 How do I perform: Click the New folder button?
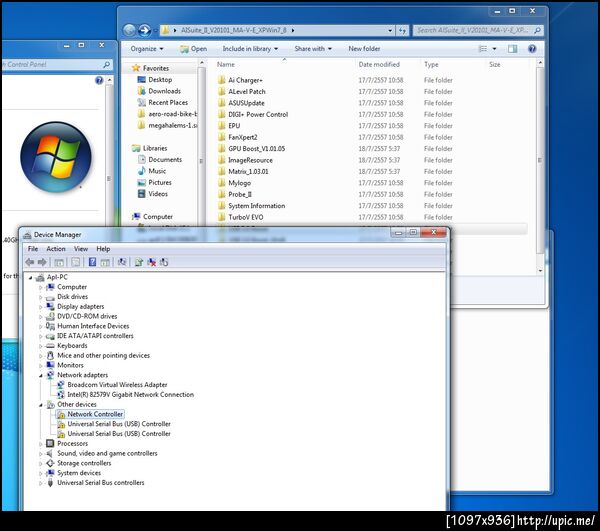pyautogui.click(x=364, y=49)
